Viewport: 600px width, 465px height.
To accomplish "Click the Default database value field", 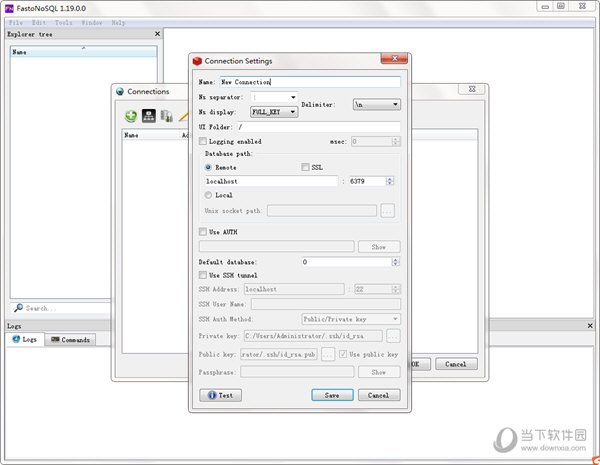I will click(x=346, y=262).
